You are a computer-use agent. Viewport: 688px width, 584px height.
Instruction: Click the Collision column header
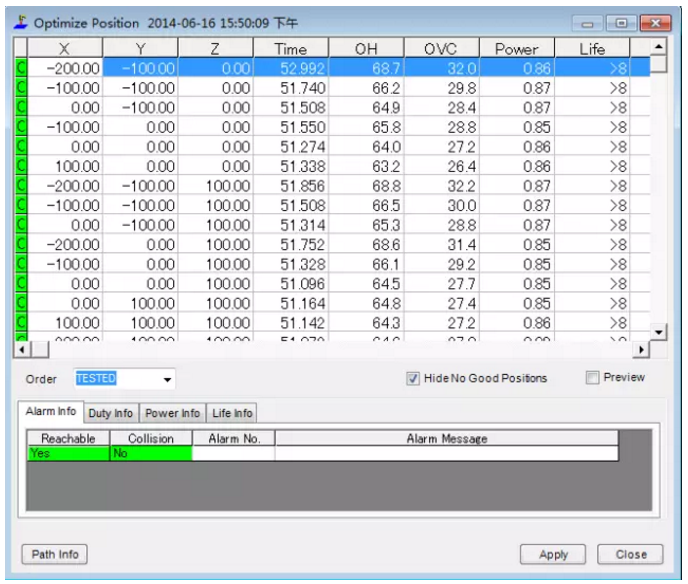coord(150,438)
